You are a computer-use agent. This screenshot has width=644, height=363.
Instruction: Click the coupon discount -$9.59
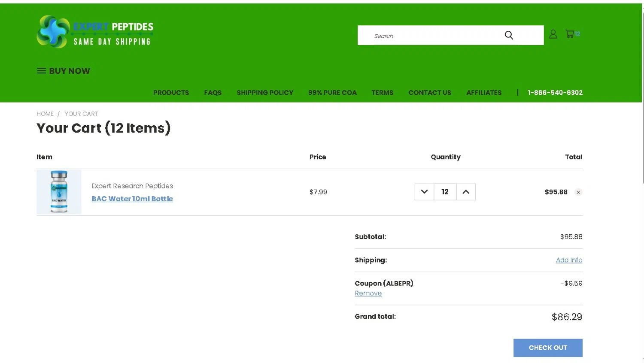coord(571,284)
